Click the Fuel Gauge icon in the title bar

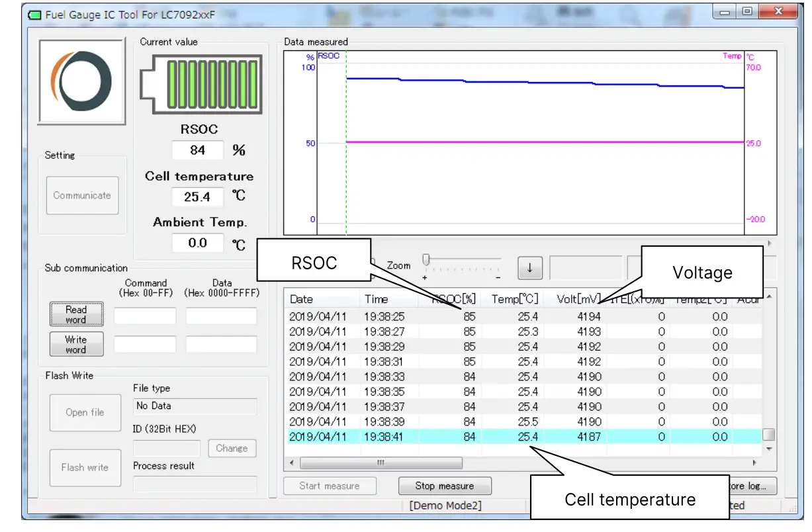33,14
